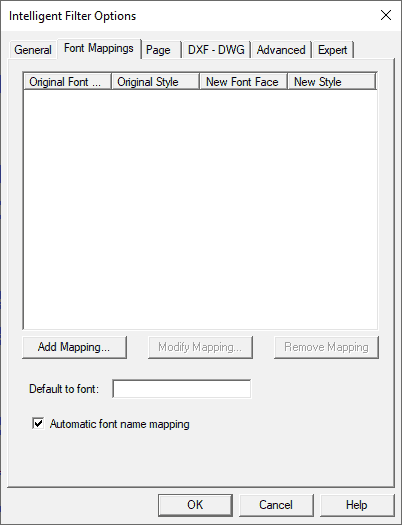This screenshot has height=525, width=402.
Task: Close the Intelligent Filter Options window
Action: (386, 15)
